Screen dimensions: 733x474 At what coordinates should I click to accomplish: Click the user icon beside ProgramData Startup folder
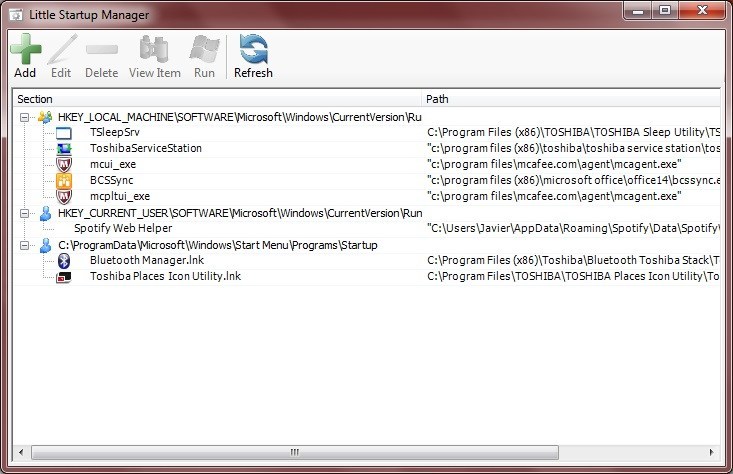click(x=45, y=245)
